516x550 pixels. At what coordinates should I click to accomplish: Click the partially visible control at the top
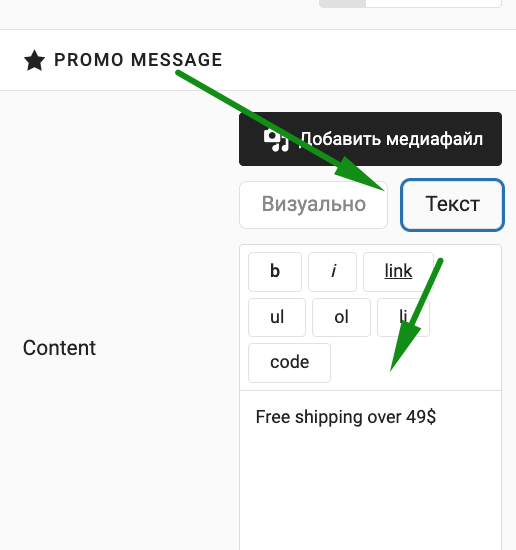click(x=410, y=3)
